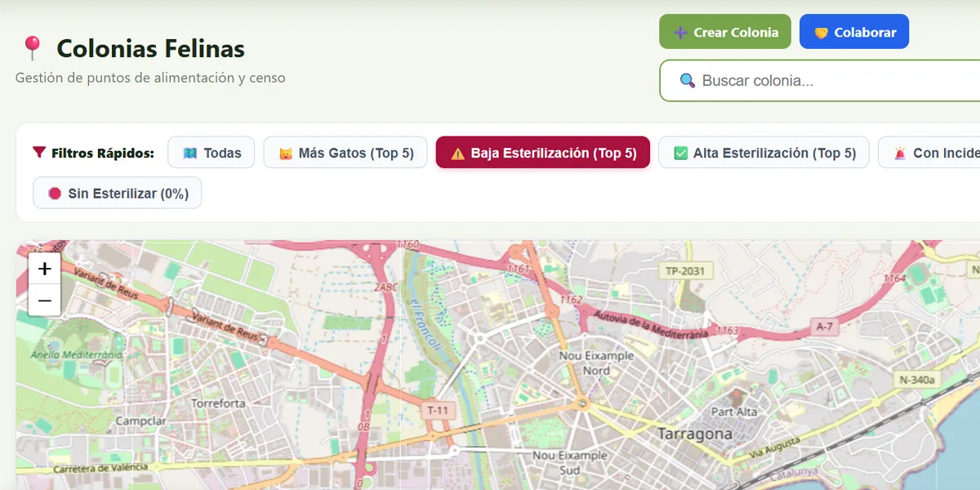The height and width of the screenshot is (490, 980).
Task: Click red circle icon on Sin Esterilizar
Action: pyautogui.click(x=55, y=194)
